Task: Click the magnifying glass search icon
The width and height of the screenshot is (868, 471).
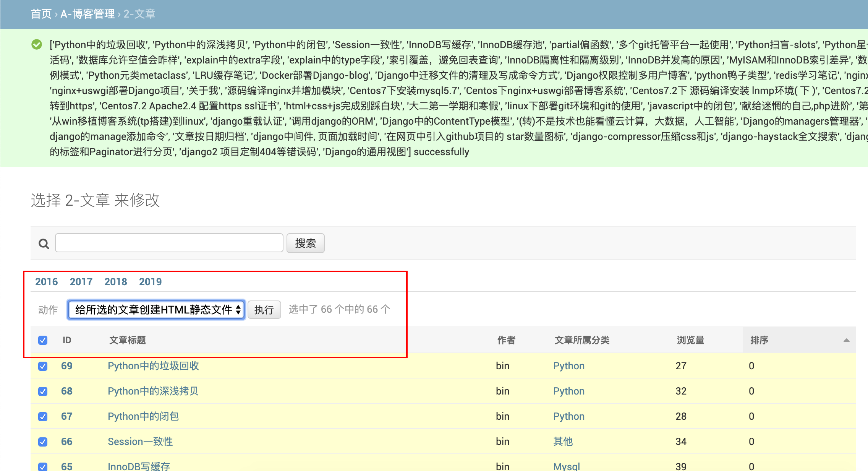Action: (44, 244)
